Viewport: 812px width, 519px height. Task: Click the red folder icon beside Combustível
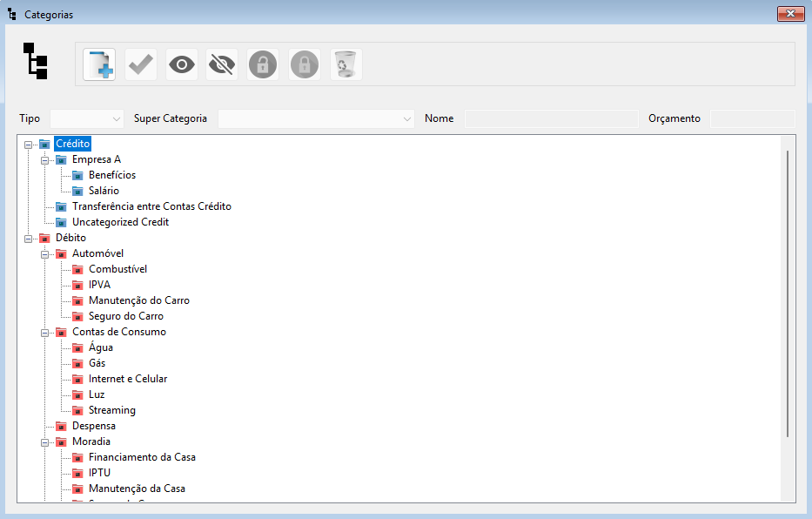77,270
